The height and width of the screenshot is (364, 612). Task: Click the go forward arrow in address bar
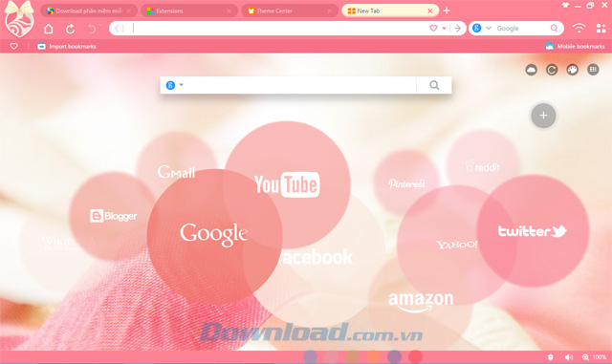tap(458, 28)
